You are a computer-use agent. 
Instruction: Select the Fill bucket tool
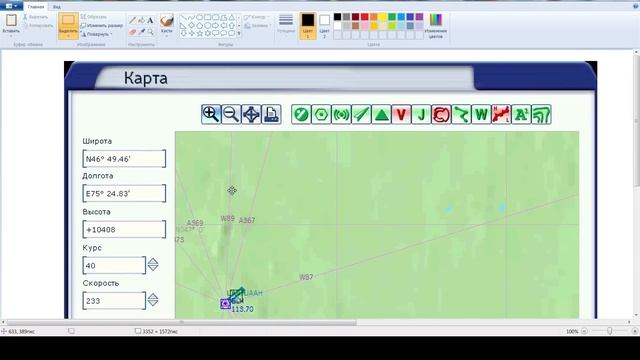[x=142, y=20]
